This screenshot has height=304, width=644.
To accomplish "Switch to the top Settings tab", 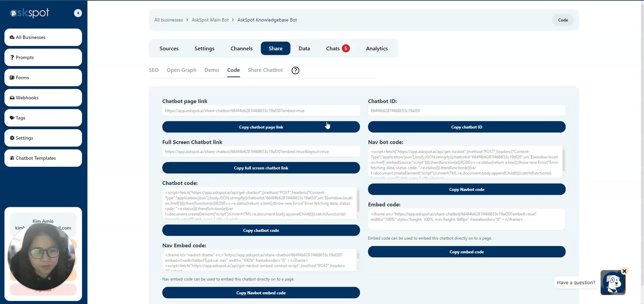I will tap(204, 49).
